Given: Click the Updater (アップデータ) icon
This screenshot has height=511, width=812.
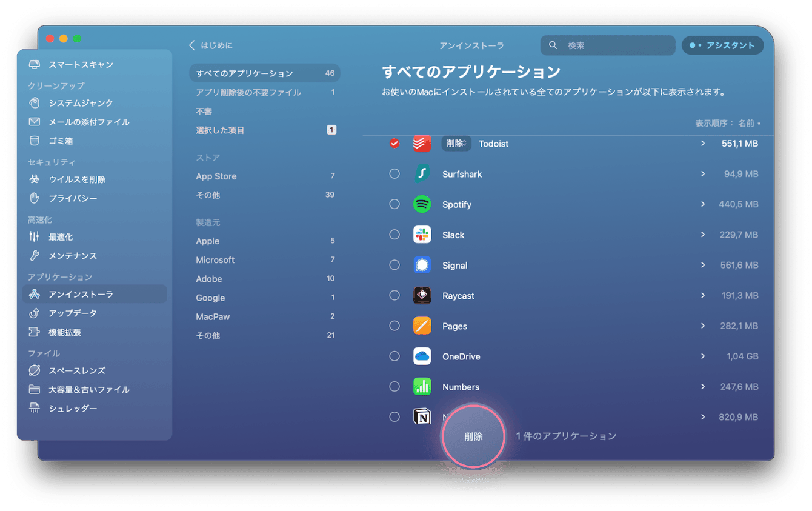Looking at the screenshot, I should click(35, 313).
